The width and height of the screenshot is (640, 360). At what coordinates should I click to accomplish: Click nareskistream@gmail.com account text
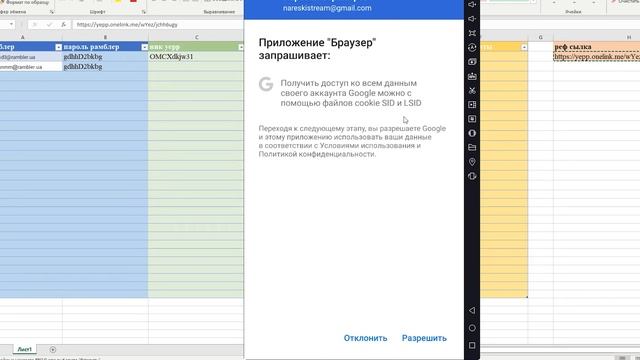pos(327,8)
